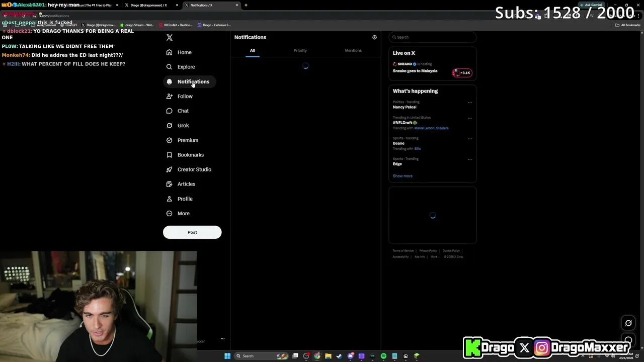Open Discord from the taskbar
Viewport: 644px width, 362px height.
[350, 356]
